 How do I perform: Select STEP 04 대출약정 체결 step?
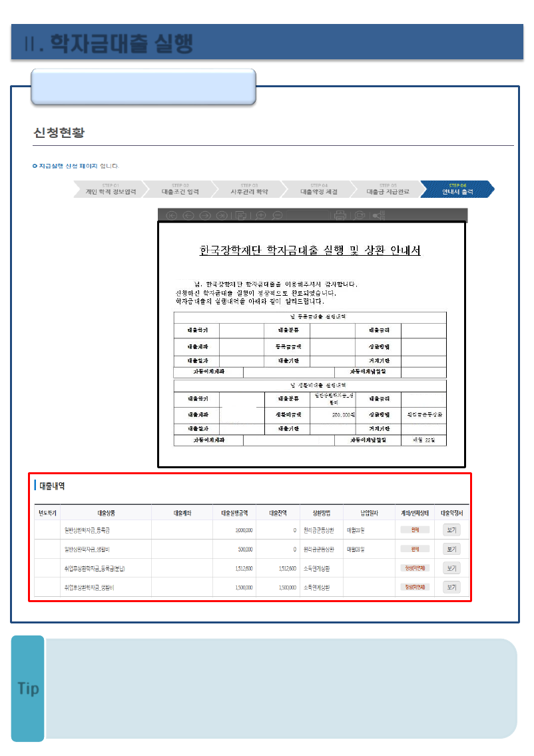coord(318,189)
